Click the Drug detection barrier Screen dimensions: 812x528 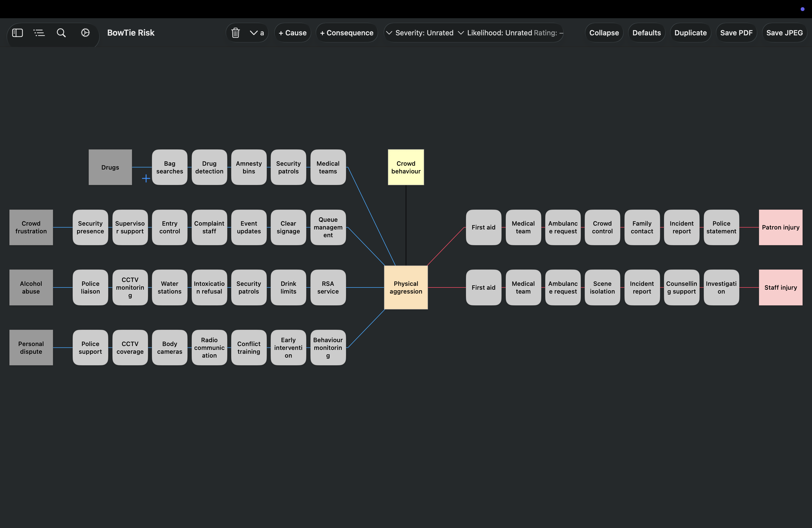(209, 167)
